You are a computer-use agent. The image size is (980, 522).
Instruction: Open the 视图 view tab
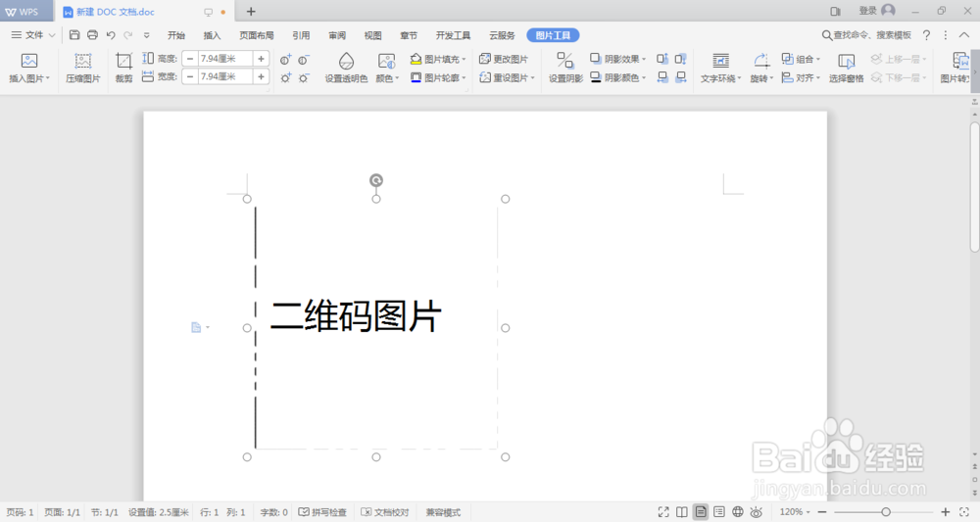click(372, 35)
